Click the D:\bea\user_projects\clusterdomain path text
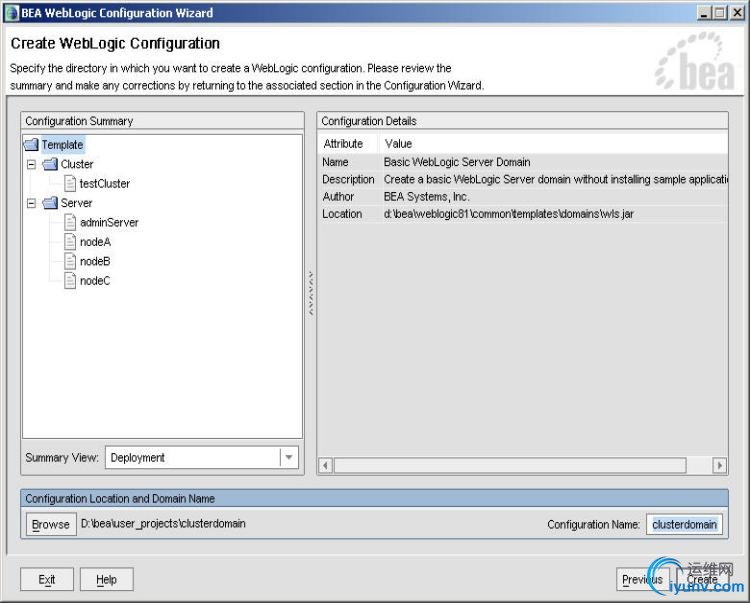The width and height of the screenshot is (750, 603). tap(163, 524)
